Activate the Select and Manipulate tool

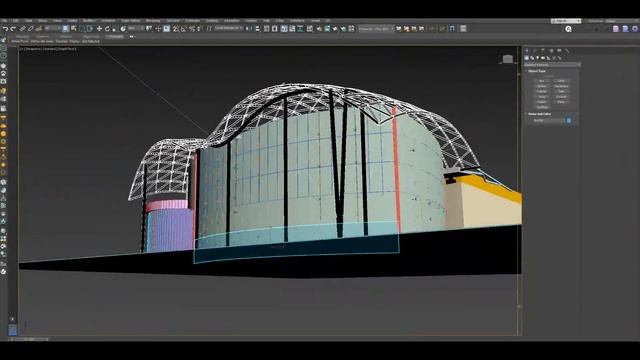(x=158, y=29)
